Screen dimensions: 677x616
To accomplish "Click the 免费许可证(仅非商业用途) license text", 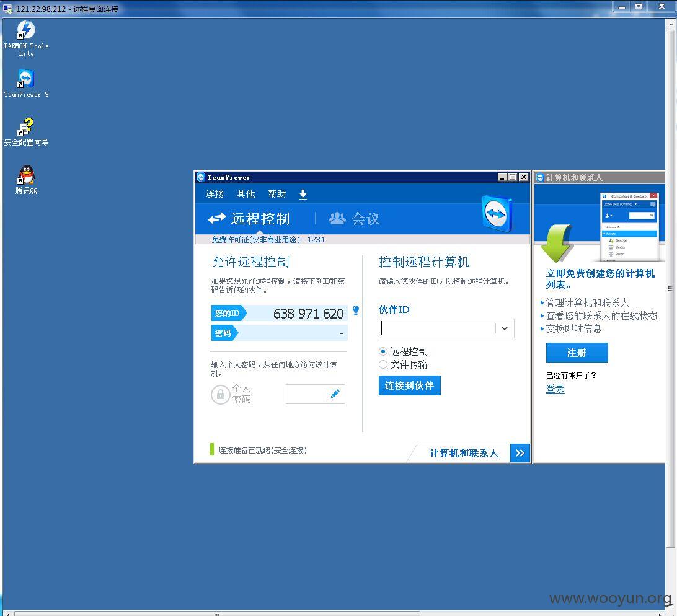I will (x=255, y=240).
